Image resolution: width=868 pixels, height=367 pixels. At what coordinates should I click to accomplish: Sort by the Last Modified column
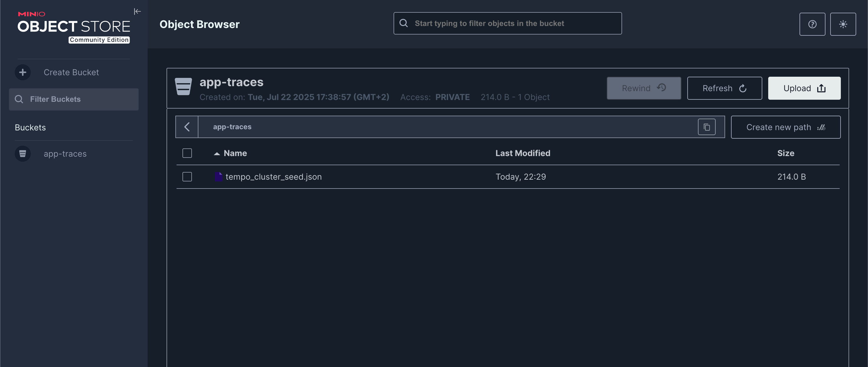523,153
